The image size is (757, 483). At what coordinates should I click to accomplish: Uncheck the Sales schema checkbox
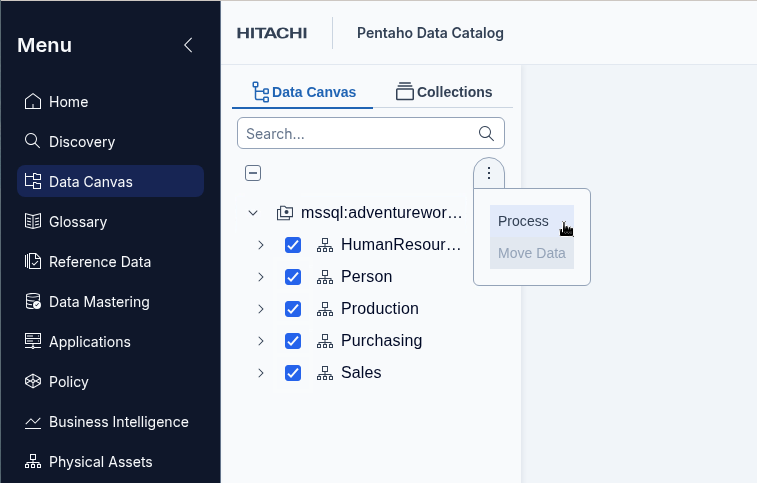(x=293, y=373)
